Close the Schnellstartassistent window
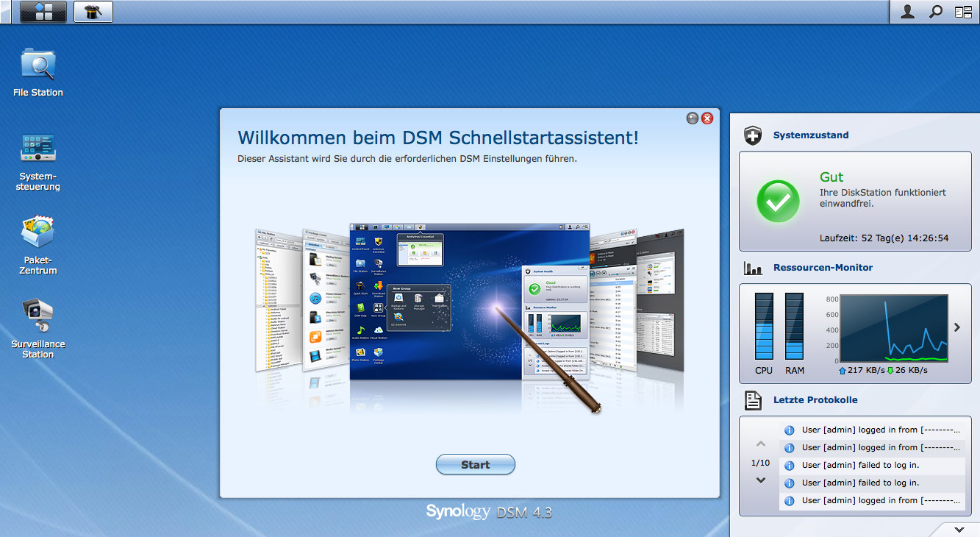The height and width of the screenshot is (537, 980). tap(707, 118)
